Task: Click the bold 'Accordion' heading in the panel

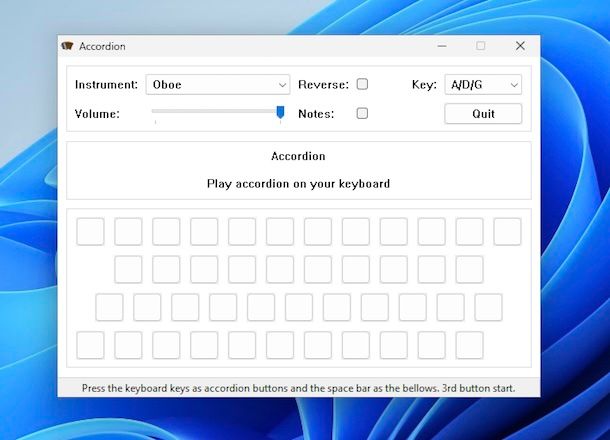Action: (x=298, y=156)
